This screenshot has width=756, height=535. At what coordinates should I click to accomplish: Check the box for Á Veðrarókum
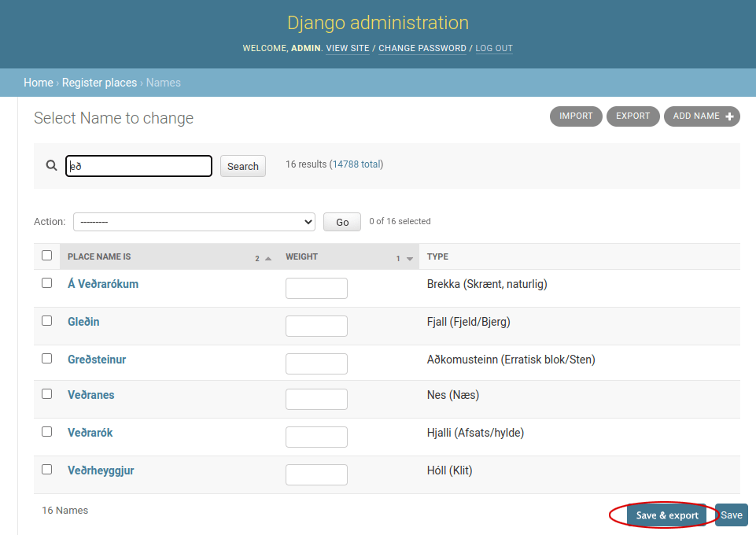click(x=46, y=283)
